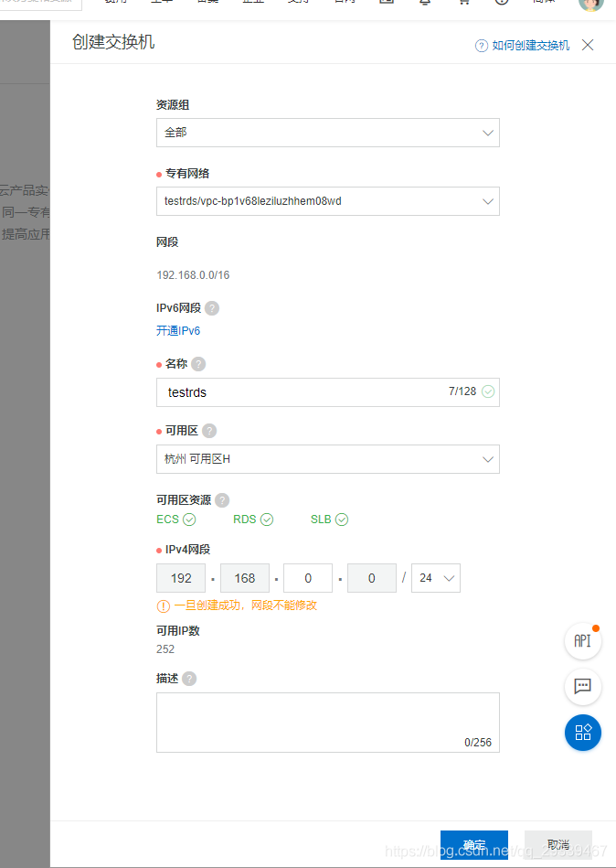Image resolution: width=616 pixels, height=868 pixels.
Task: Open the blue apps grid floating button
Action: (583, 733)
